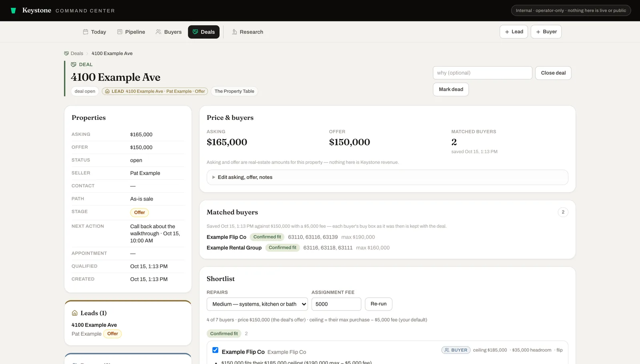The width and height of the screenshot is (640, 364).
Task: Open the Today tab
Action: pos(94,32)
